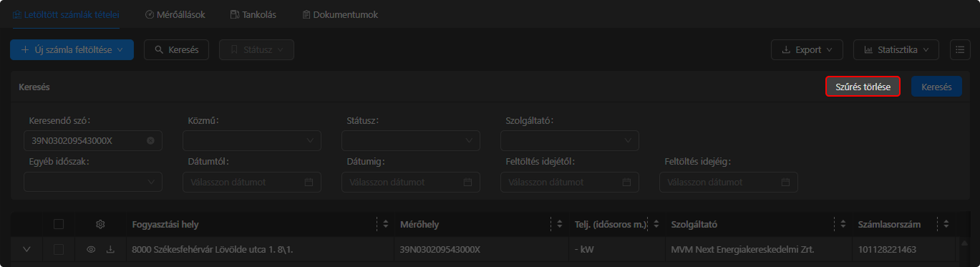
Task: Clear the Keresendő szó field with the x icon
Action: tap(150, 141)
